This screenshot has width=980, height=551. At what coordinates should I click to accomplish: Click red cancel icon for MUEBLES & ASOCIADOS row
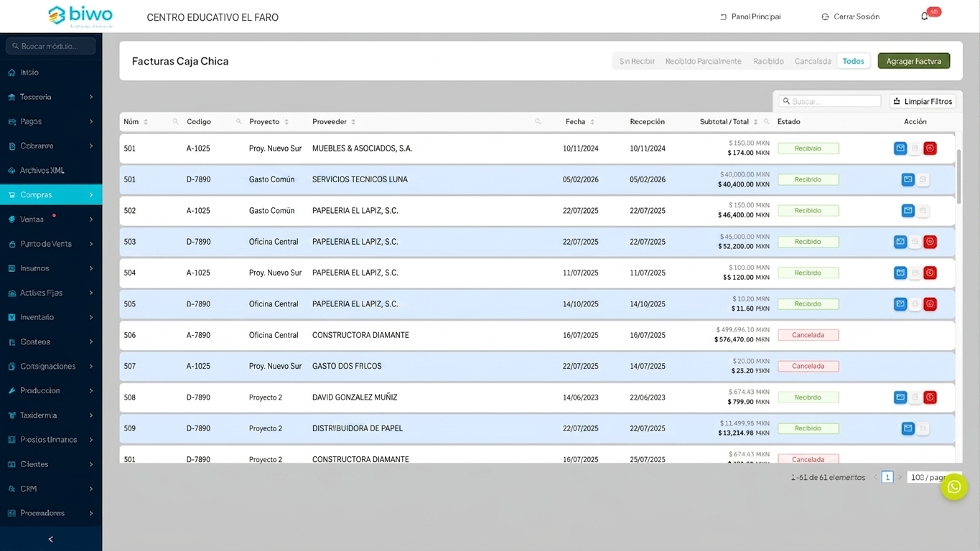(930, 149)
